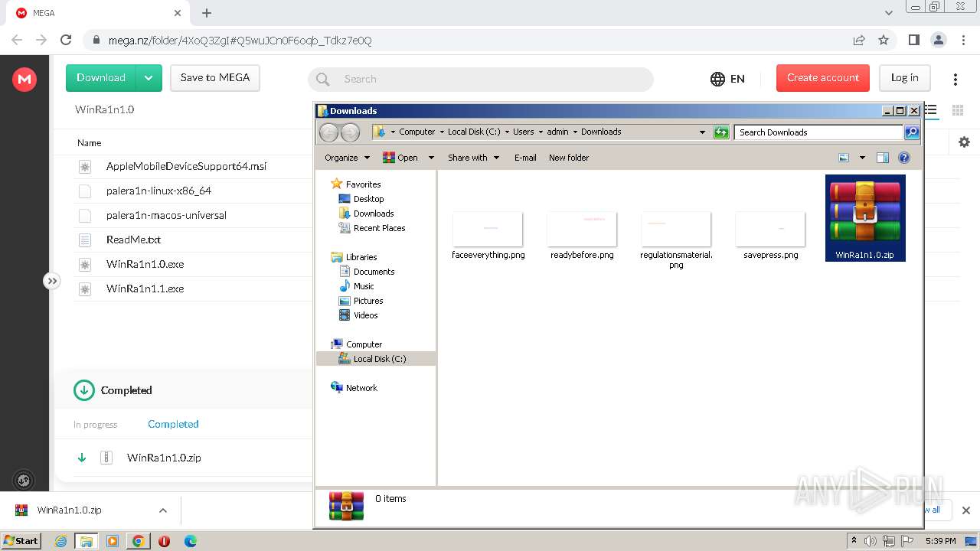The height and width of the screenshot is (551, 980).
Task: Open the Explorer address bar history dropdown
Action: tap(702, 132)
